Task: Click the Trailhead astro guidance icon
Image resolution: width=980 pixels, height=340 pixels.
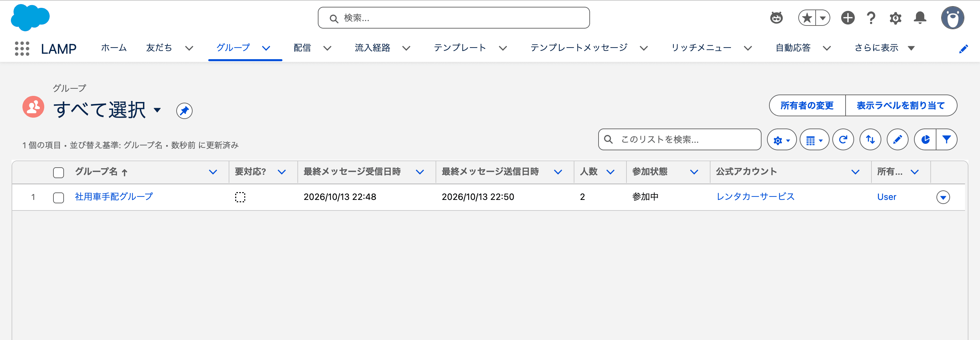Action: pyautogui.click(x=776, y=17)
